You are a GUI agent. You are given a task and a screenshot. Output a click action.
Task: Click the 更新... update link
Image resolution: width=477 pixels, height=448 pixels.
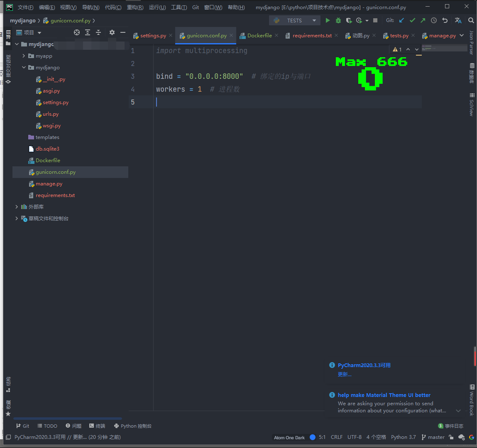[345, 375]
